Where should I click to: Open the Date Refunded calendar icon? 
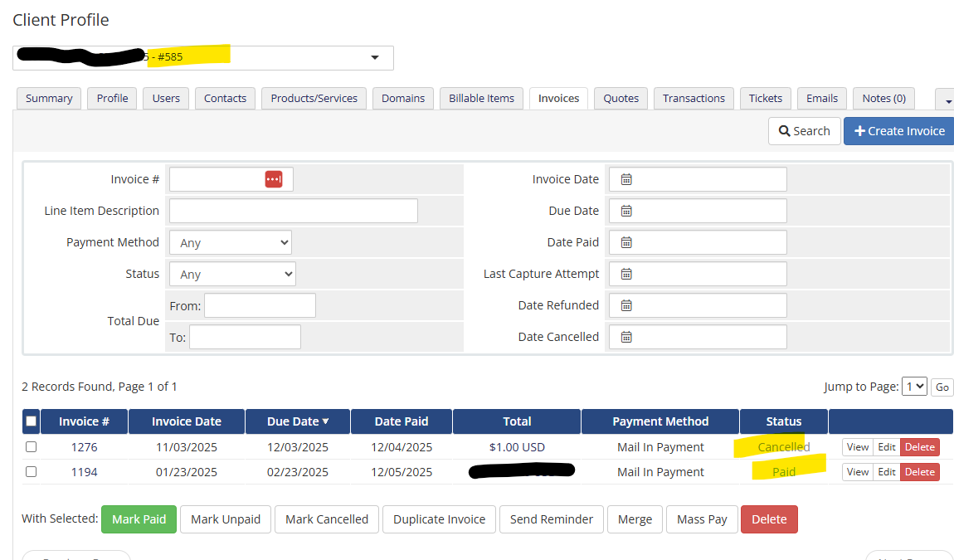click(x=626, y=305)
